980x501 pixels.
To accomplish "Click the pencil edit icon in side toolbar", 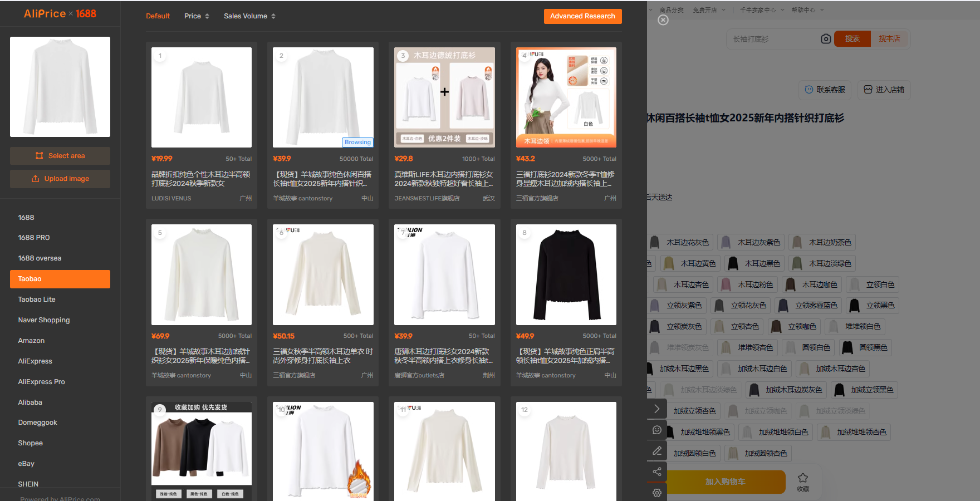I will (x=657, y=450).
